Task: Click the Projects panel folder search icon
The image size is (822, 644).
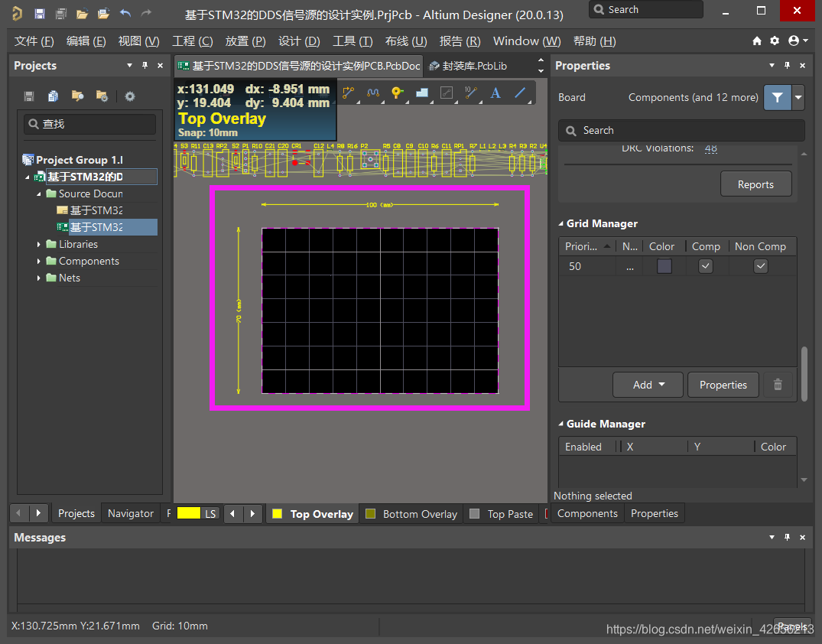Action: point(77,96)
